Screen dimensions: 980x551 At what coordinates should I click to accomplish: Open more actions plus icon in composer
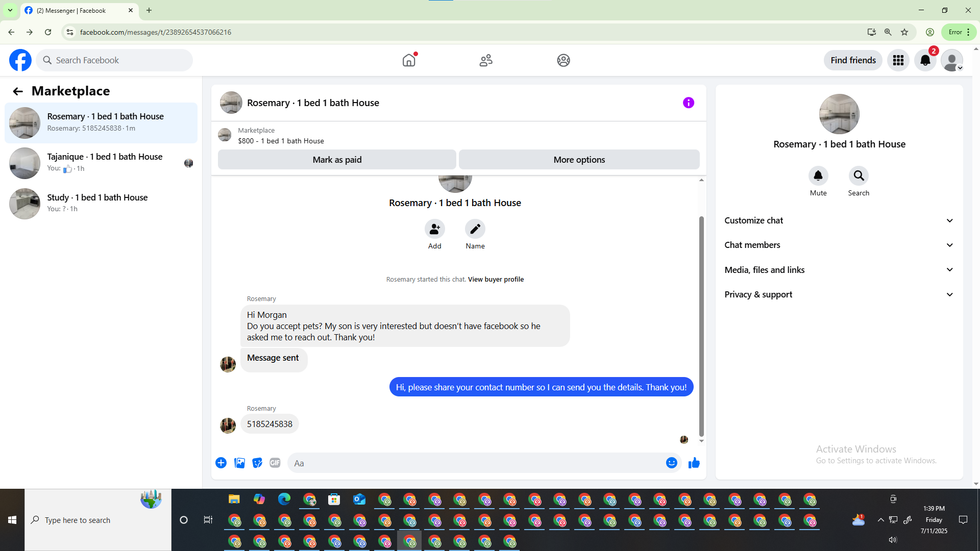[x=221, y=463]
